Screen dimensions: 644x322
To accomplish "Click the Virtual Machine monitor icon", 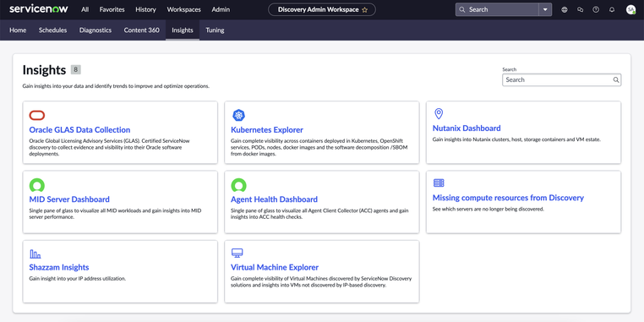I will click(237, 253).
